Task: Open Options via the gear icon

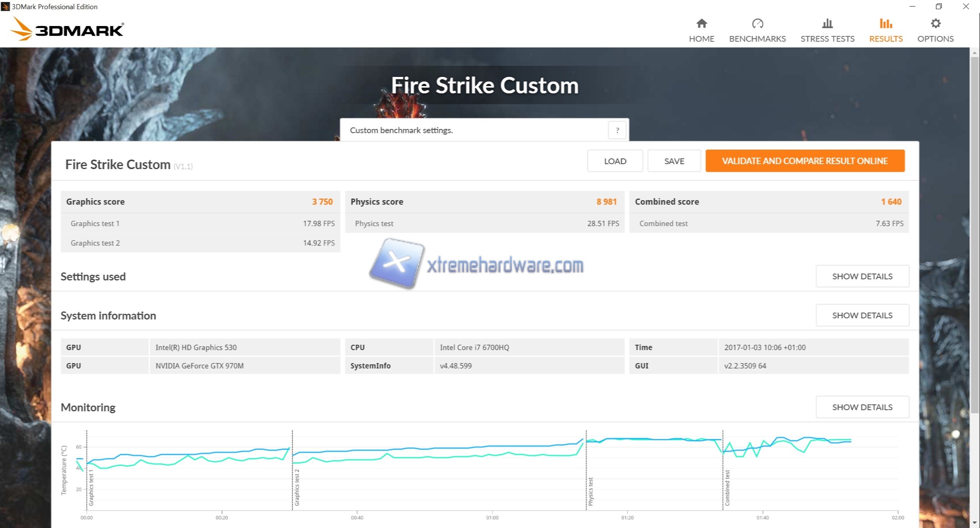Action: click(x=935, y=24)
